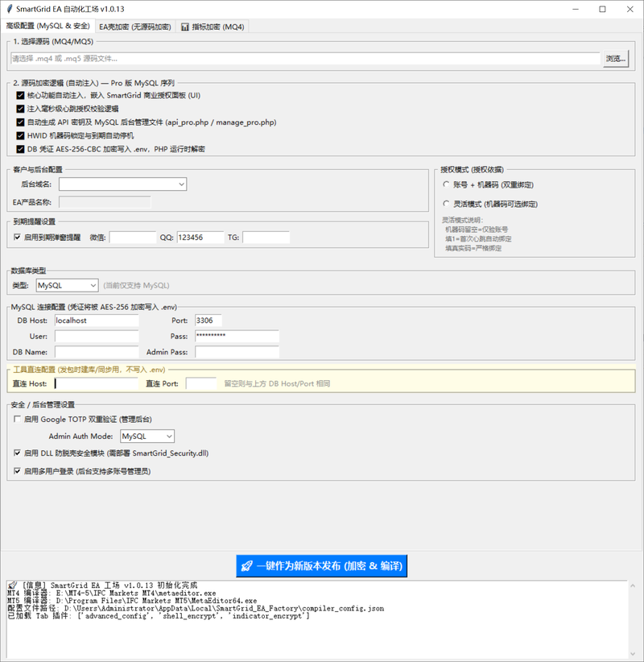Image resolution: width=644 pixels, height=662 pixels.
Task: Select 灵活模式 (机器码可选绑定) radio option
Action: (x=446, y=204)
